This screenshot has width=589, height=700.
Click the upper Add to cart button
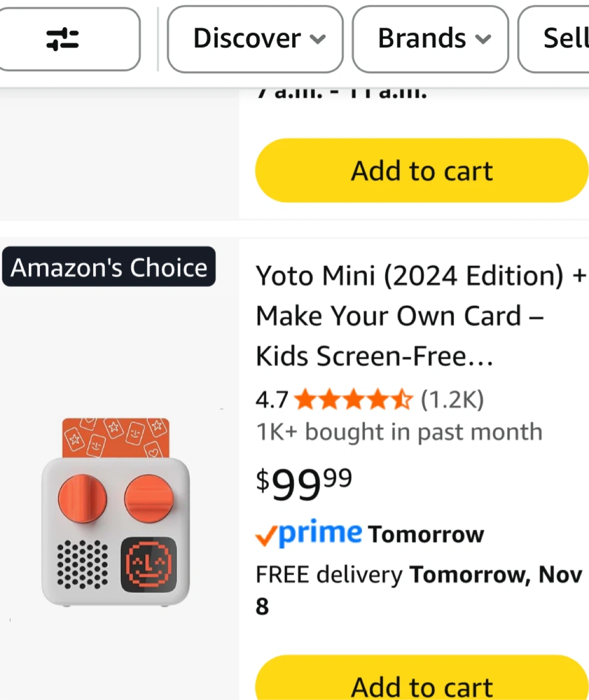click(x=421, y=171)
